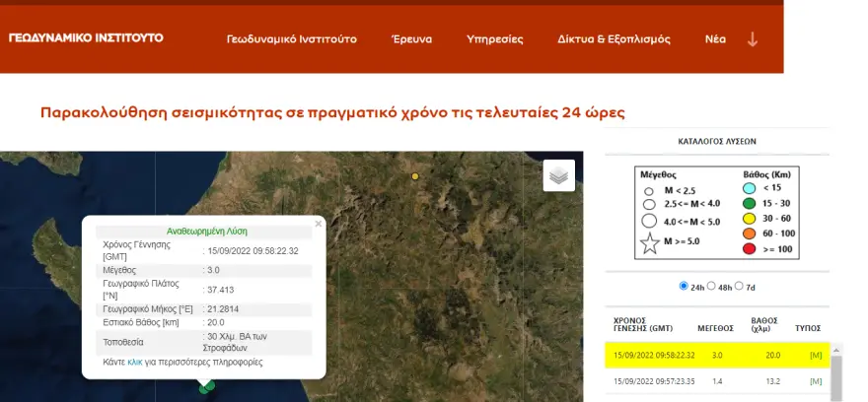Open the Γεωδυναμικό Ινστιτούτο menu item
The width and height of the screenshot is (868, 402).
point(291,39)
